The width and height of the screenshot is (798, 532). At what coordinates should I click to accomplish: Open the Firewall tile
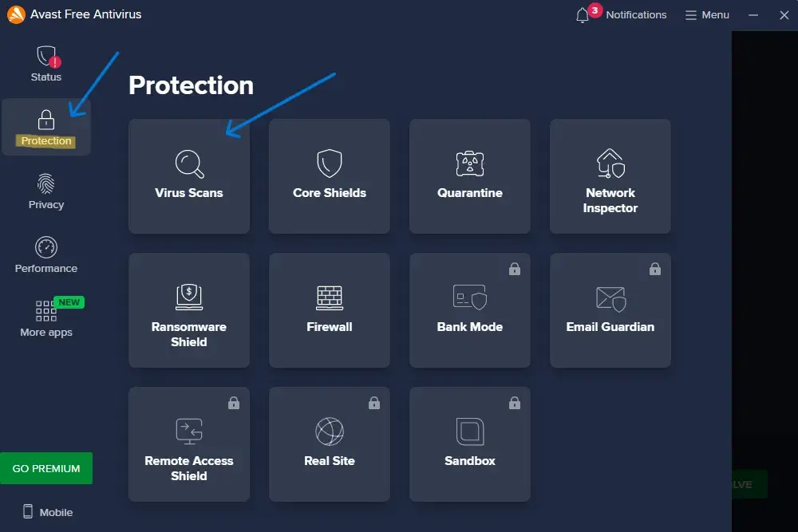(330, 310)
